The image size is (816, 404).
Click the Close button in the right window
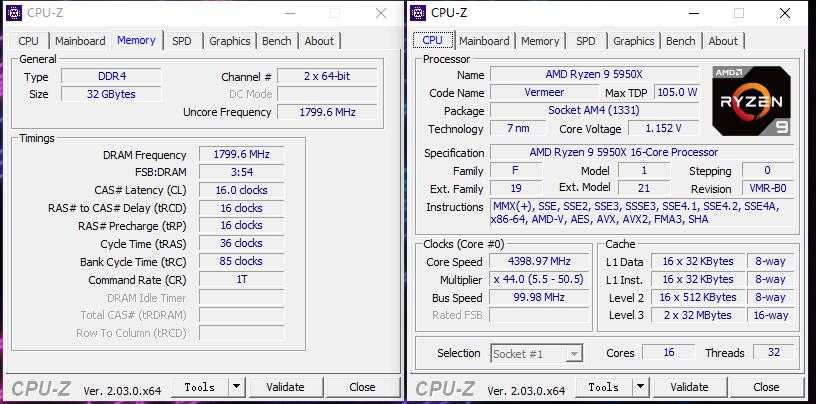click(766, 387)
